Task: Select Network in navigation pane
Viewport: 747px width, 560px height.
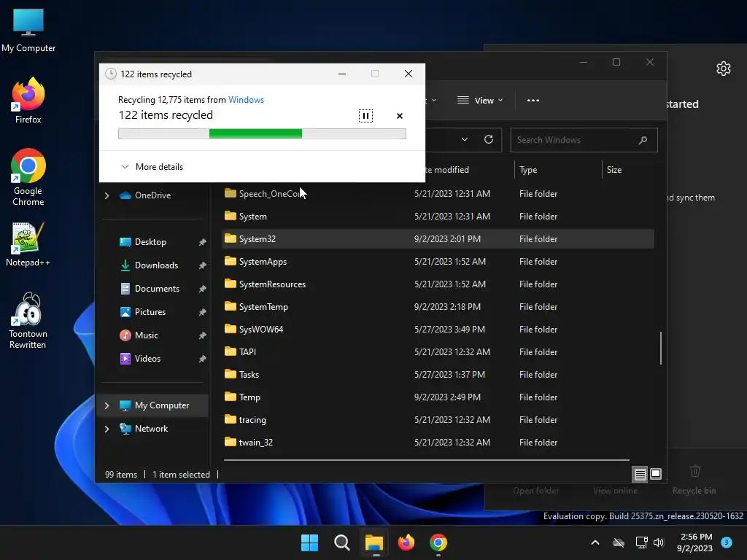Action: 151,429
